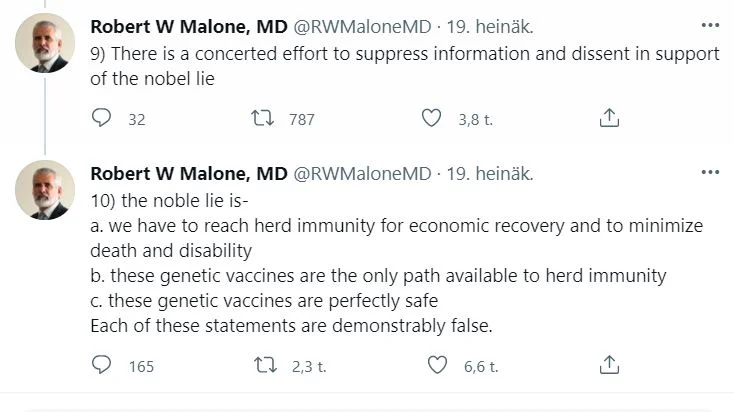Viewport: 734px width, 412px height.
Task: Visit @RWMaloneMD handle on the second tweet
Action: (x=361, y=173)
